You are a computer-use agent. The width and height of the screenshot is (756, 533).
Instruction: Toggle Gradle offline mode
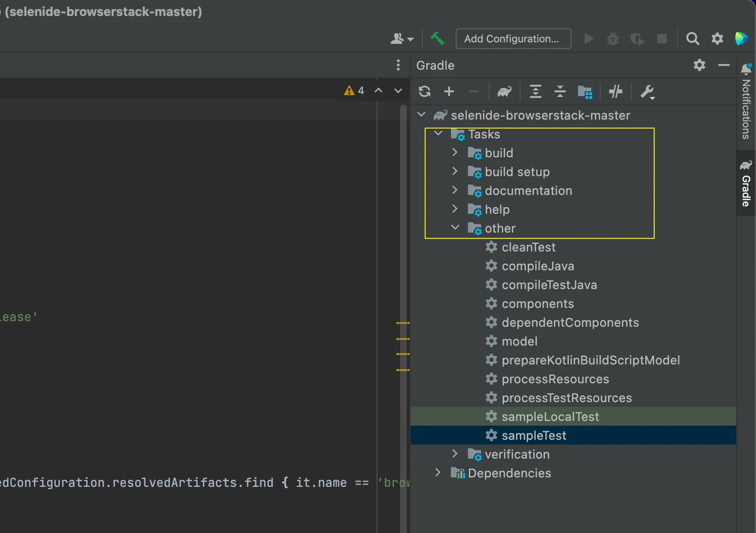pos(615,91)
